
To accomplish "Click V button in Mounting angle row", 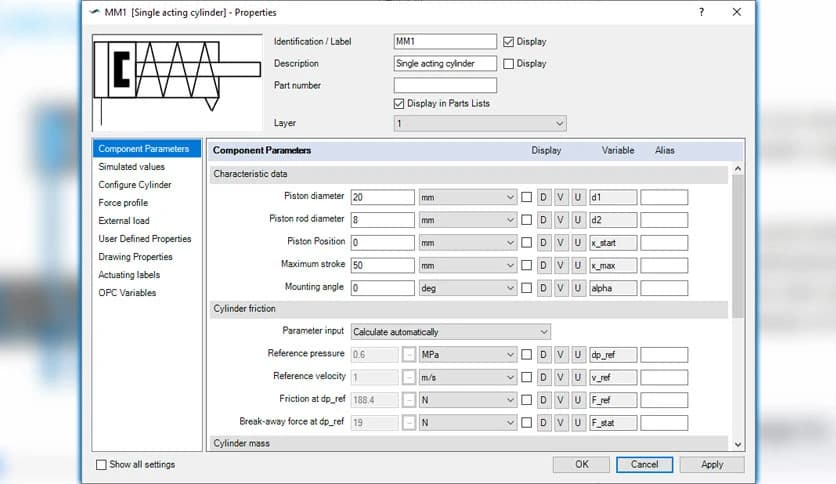I will pos(560,288).
